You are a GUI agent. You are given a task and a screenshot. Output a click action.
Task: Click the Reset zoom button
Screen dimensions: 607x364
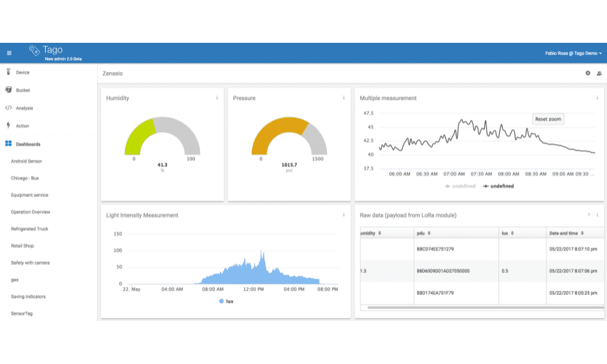(x=548, y=119)
